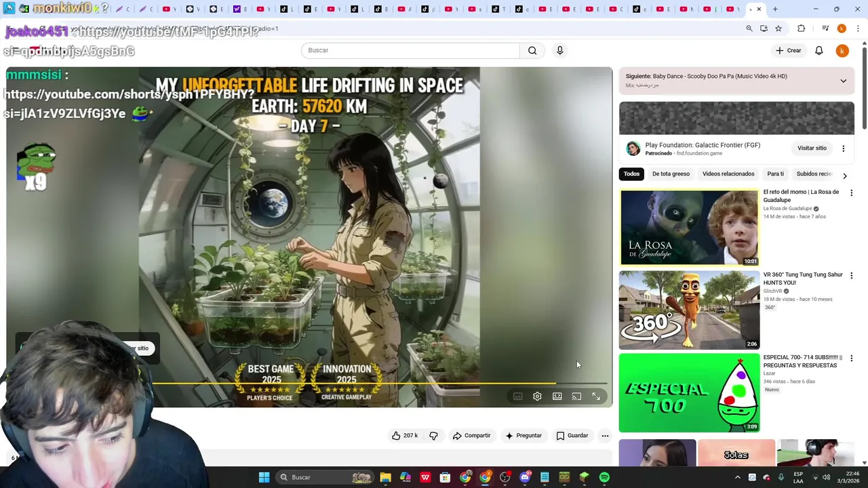Click the YouTube search magnifier button

tap(532, 50)
